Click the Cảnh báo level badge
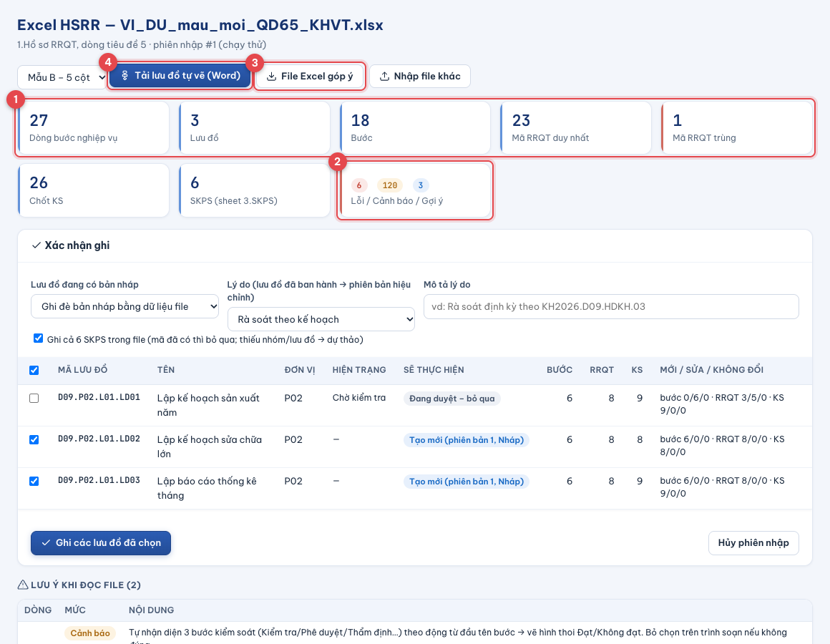The image size is (830, 644). pyautogui.click(x=90, y=633)
